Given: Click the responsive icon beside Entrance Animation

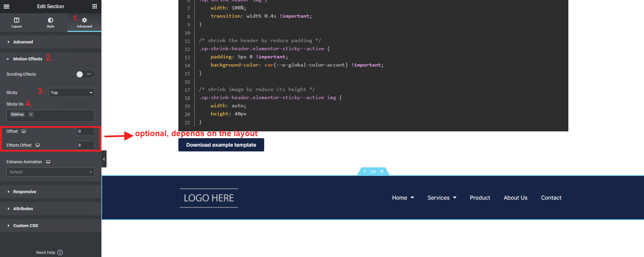Looking at the screenshot, I should [x=48, y=162].
